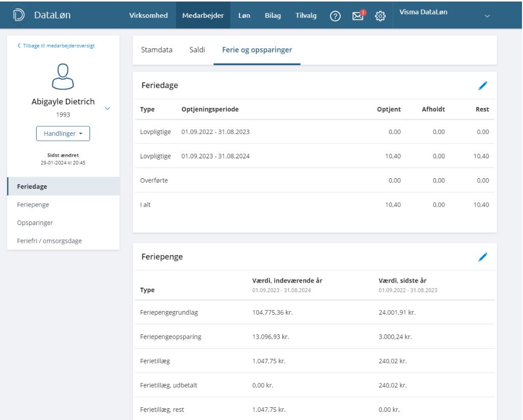Click the Ferietillæg row label
523x420 pixels.
point(155,361)
